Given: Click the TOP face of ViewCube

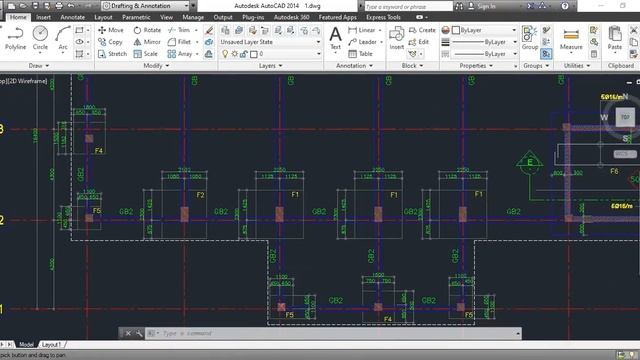Looking at the screenshot, I should [x=625, y=117].
